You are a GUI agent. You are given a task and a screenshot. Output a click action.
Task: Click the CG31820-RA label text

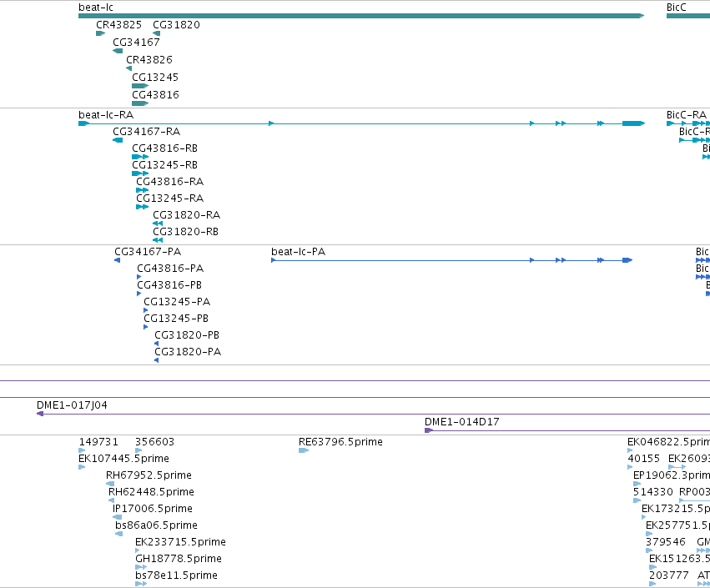187,215
